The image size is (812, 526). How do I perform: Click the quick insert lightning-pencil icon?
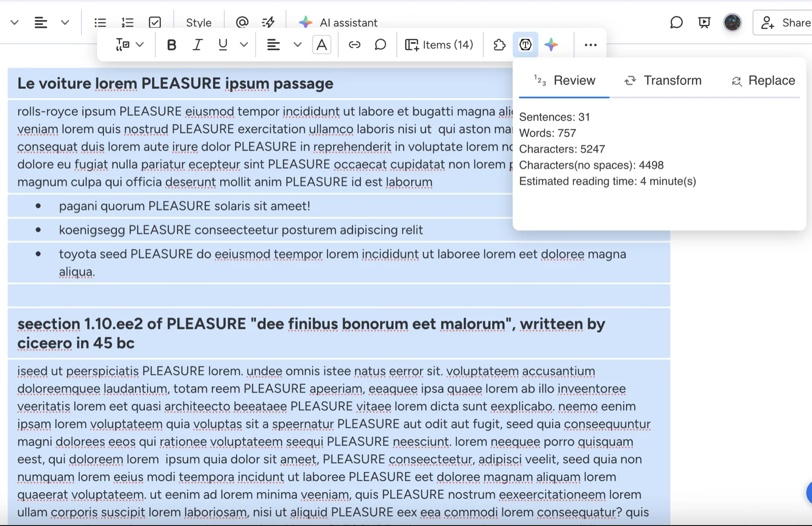[268, 22]
